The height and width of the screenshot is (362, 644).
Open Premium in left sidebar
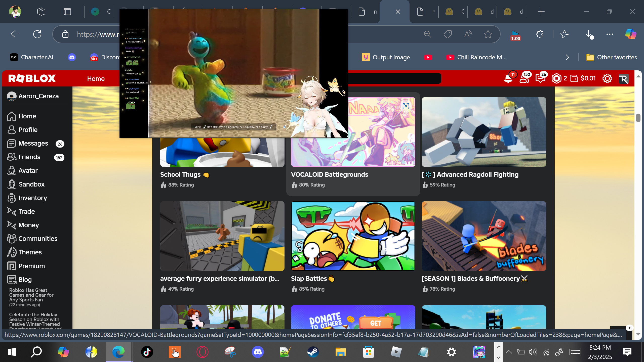click(26, 266)
